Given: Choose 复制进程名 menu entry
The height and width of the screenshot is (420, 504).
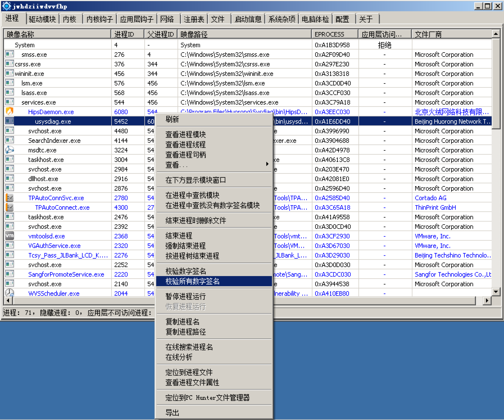Looking at the screenshot, I should pos(214,321).
